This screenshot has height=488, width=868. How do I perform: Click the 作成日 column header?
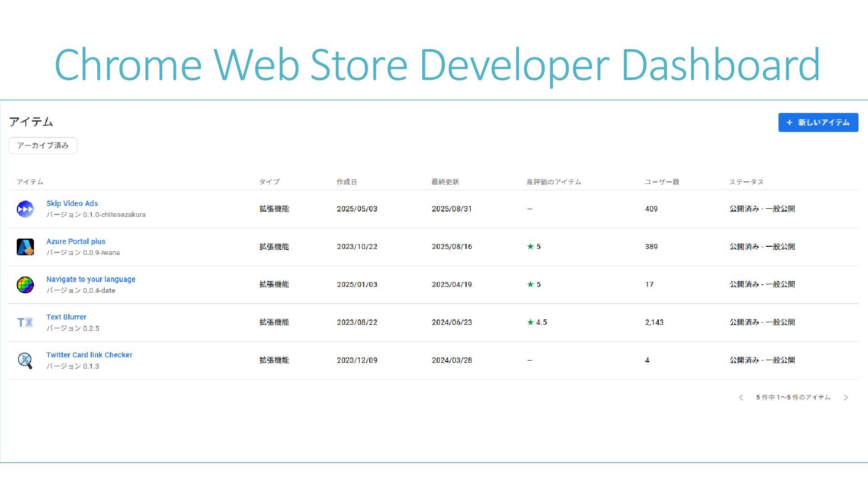[x=347, y=182]
